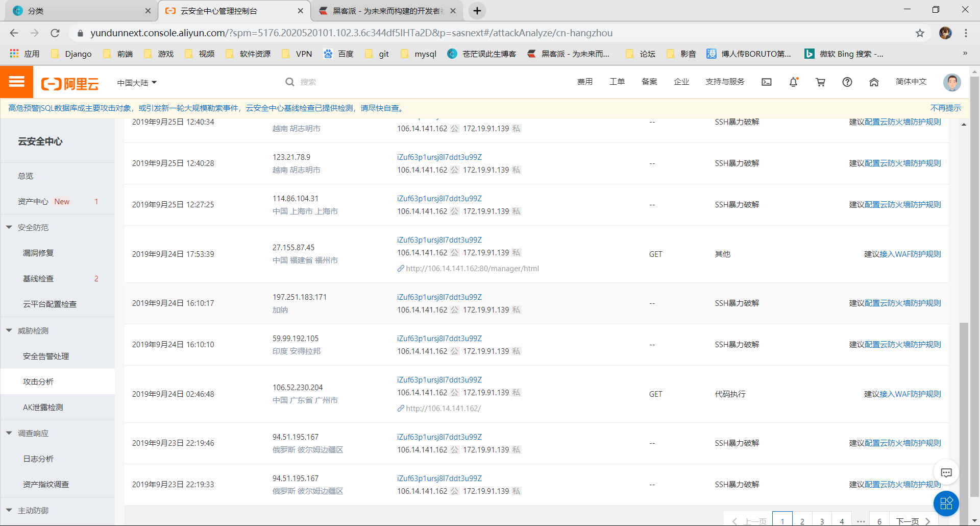
Task: Select 安全告警处理 in the sidebar
Action: coord(46,356)
